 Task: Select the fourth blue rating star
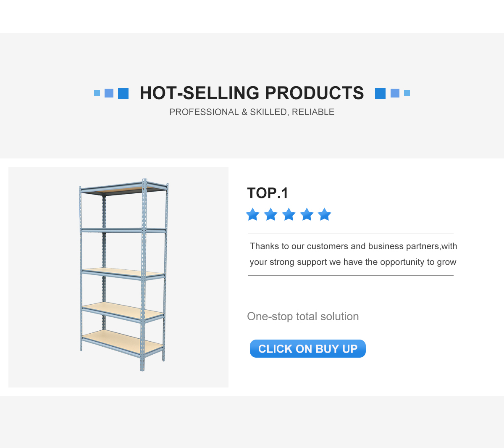click(307, 214)
